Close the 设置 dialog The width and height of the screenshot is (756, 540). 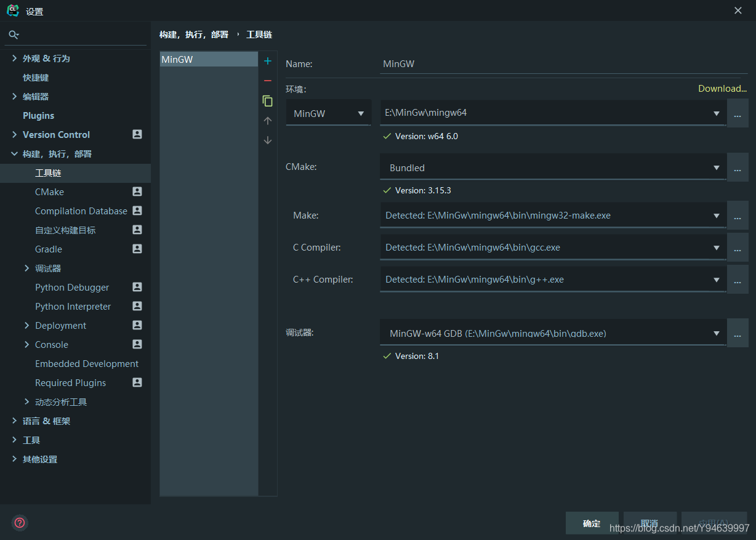click(x=738, y=10)
